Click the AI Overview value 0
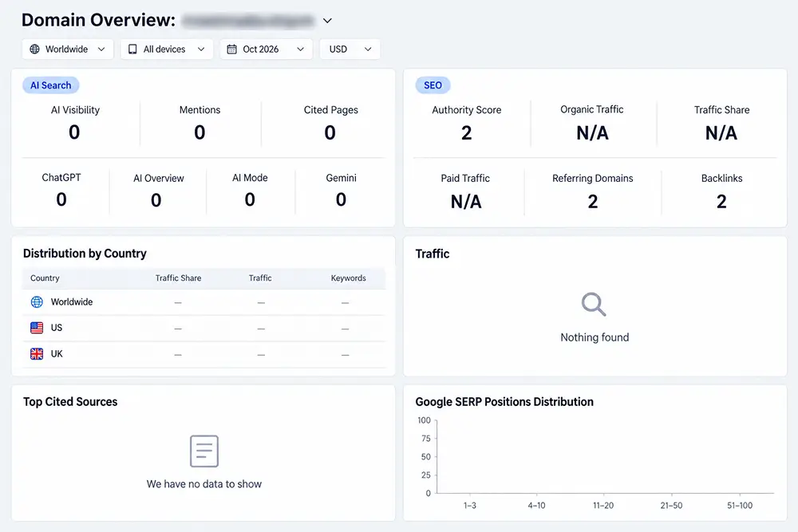This screenshot has height=532, width=798. click(x=156, y=200)
